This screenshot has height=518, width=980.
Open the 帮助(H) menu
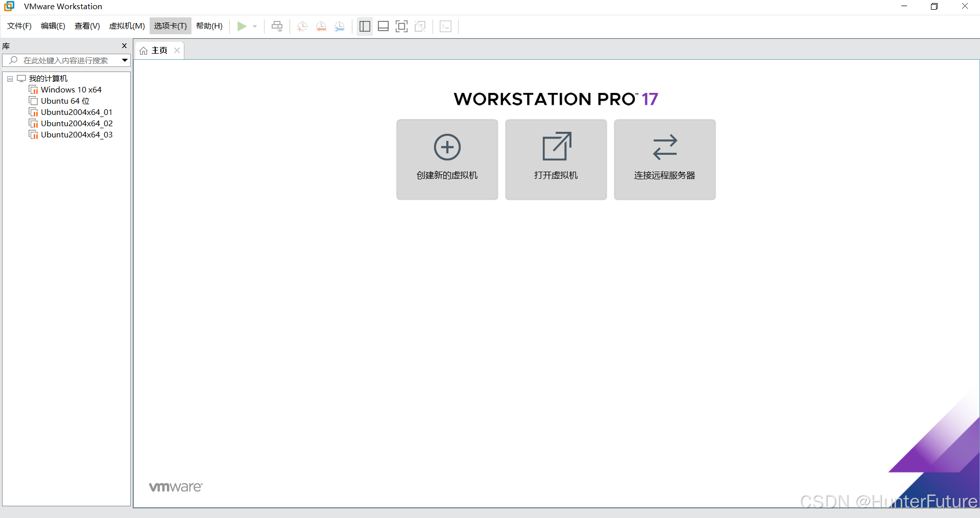pyautogui.click(x=209, y=26)
